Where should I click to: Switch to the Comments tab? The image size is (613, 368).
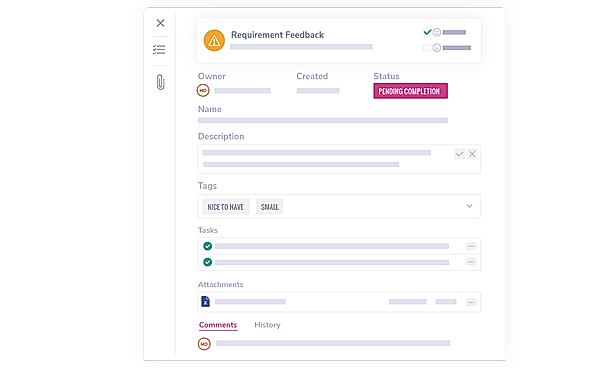[218, 325]
